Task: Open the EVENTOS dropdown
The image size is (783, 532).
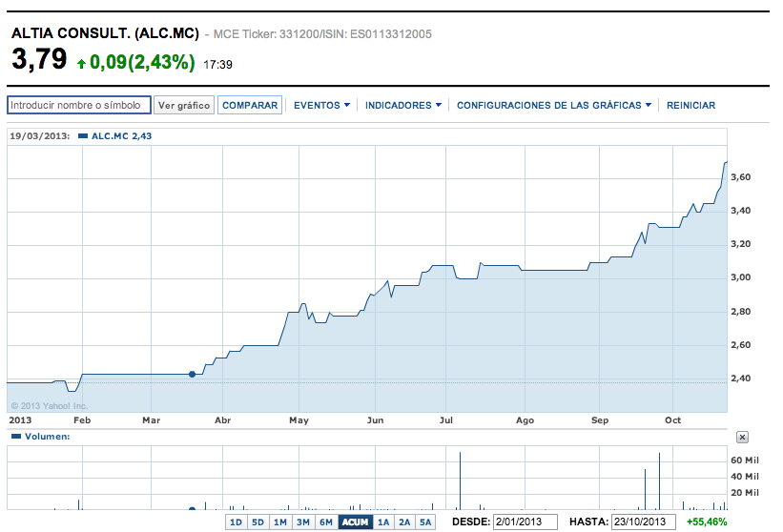Action: point(321,106)
